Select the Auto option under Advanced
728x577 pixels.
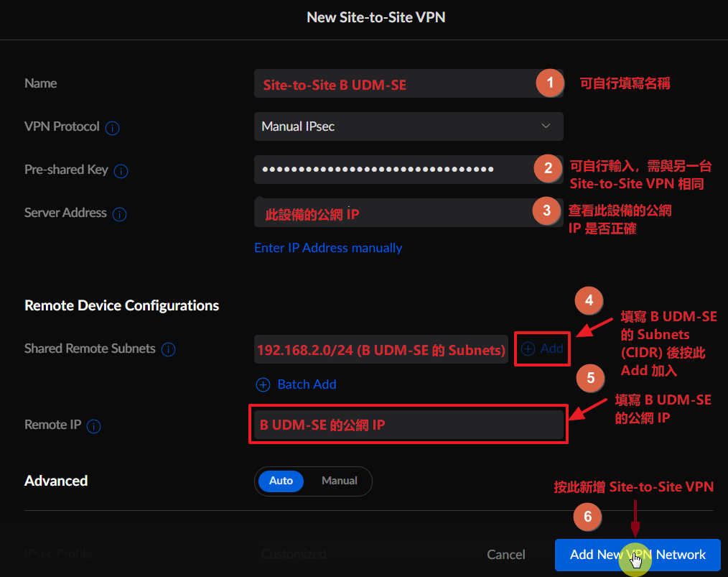pos(281,481)
